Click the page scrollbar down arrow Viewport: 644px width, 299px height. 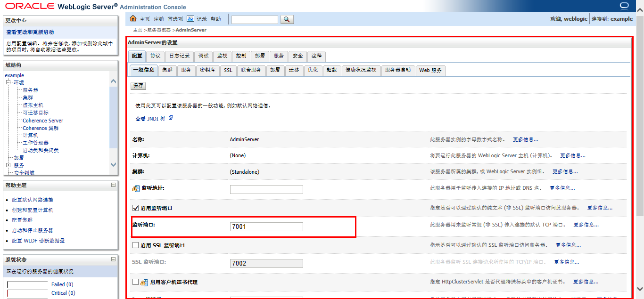(x=640, y=289)
